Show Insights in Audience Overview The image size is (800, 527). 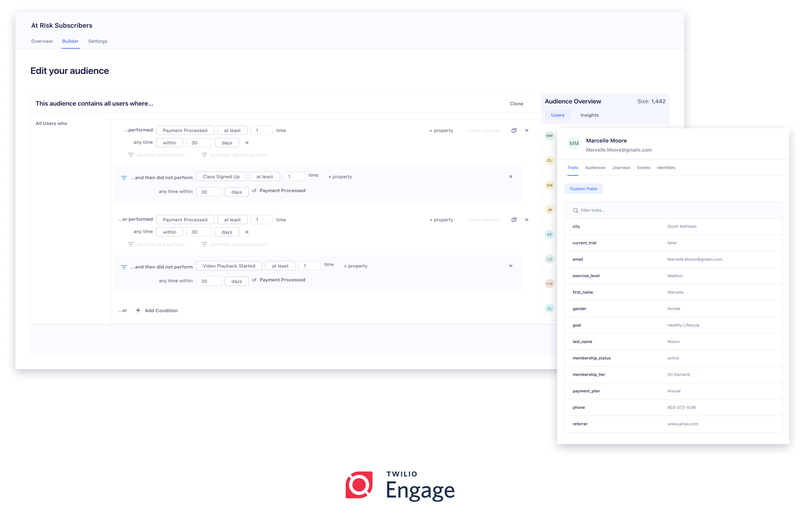pos(589,115)
